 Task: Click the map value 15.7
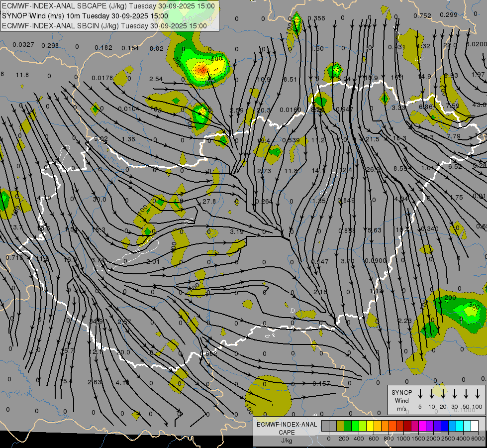pos(67,351)
